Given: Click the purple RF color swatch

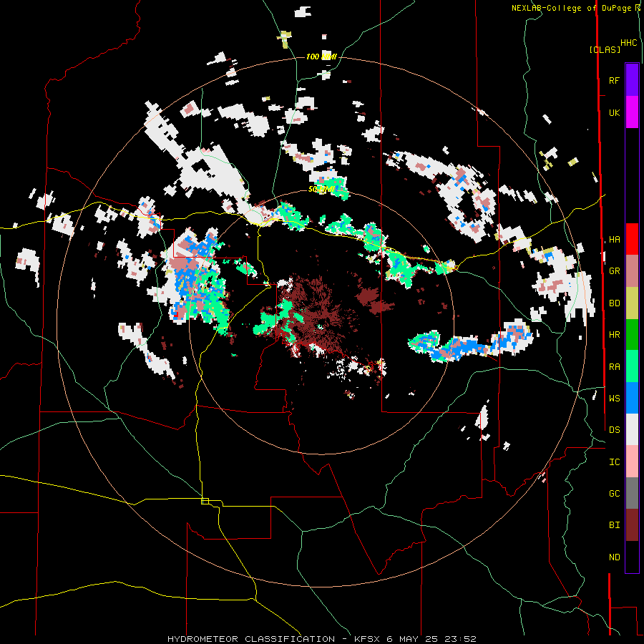Looking at the screenshot, I should 632,80.
